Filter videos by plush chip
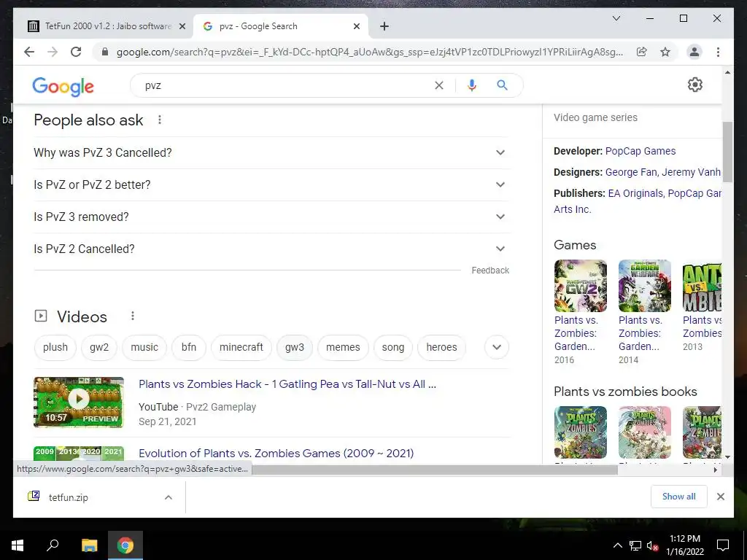 click(55, 347)
